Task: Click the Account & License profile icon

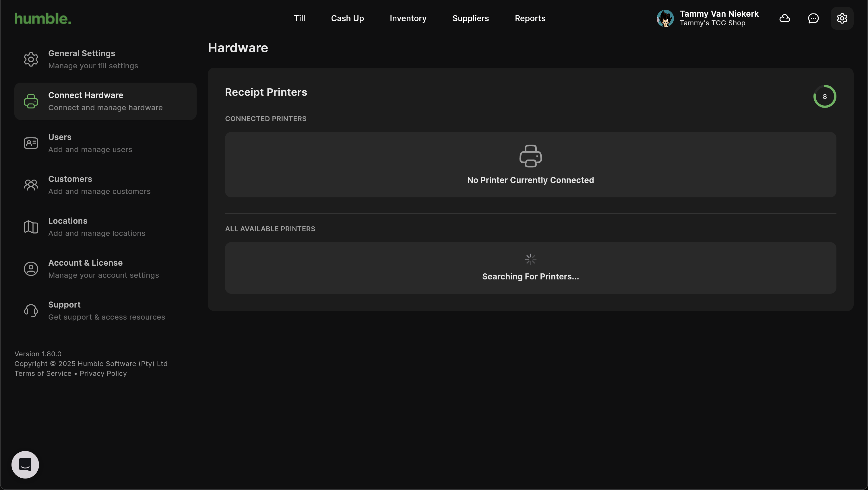Action: tap(31, 269)
